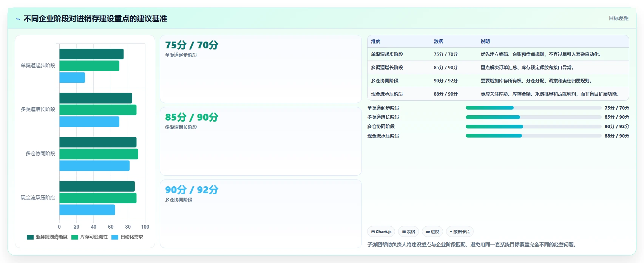Click the light green bar for 单渠道起步阶段
The width and height of the screenshot is (644, 263).
click(89, 66)
